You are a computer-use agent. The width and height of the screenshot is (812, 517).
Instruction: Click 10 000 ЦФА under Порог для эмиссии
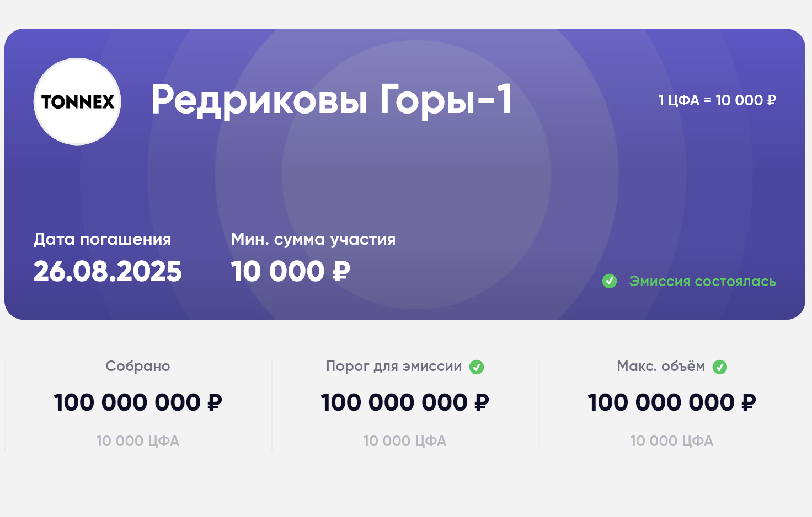[405, 441]
